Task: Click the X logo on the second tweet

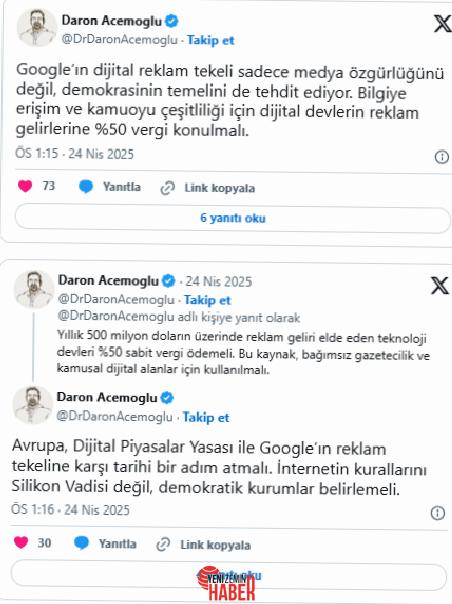Action: [x=440, y=285]
